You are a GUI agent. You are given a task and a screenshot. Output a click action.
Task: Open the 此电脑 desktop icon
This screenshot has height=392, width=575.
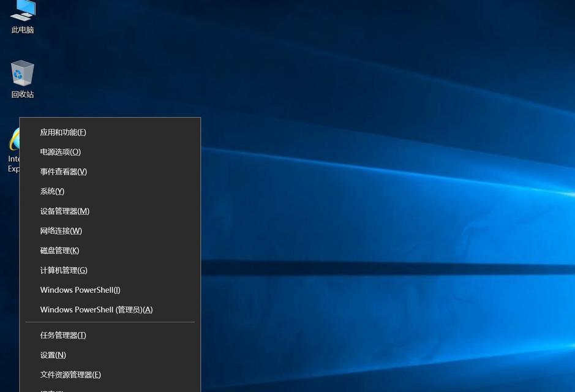coord(23,17)
